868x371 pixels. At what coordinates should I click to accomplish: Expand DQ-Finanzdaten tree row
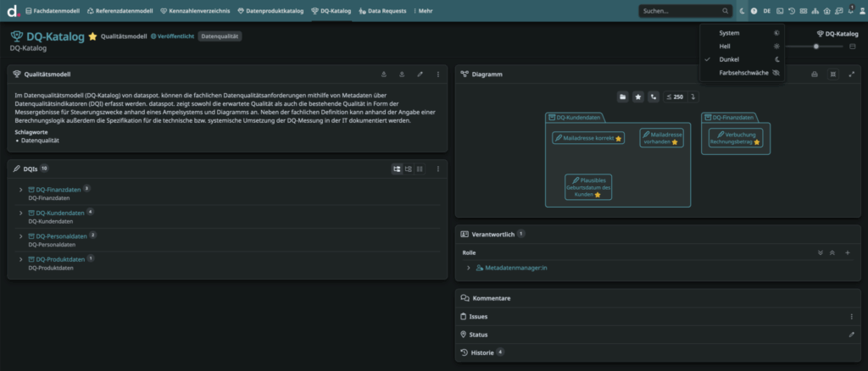(20, 190)
